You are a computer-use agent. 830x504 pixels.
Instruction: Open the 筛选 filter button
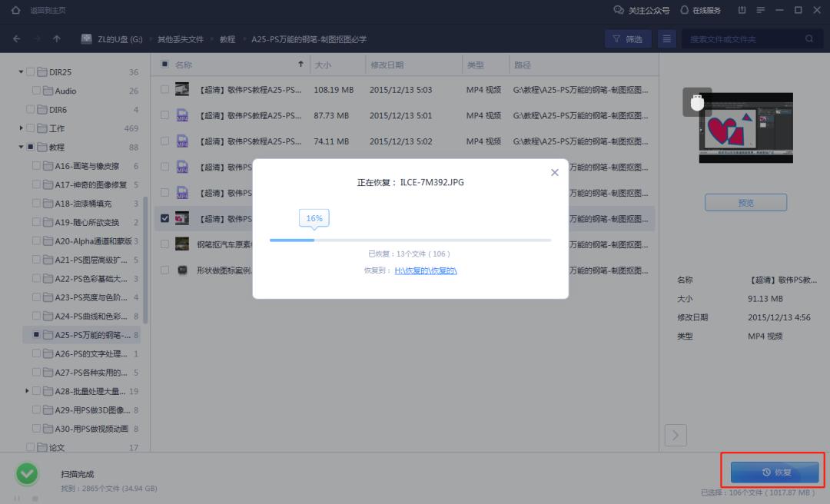(x=628, y=38)
